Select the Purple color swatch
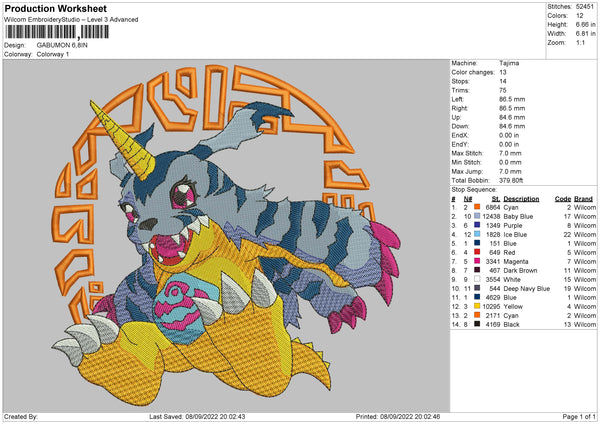Image resolution: width=600 pixels, height=424 pixels. tap(477, 225)
